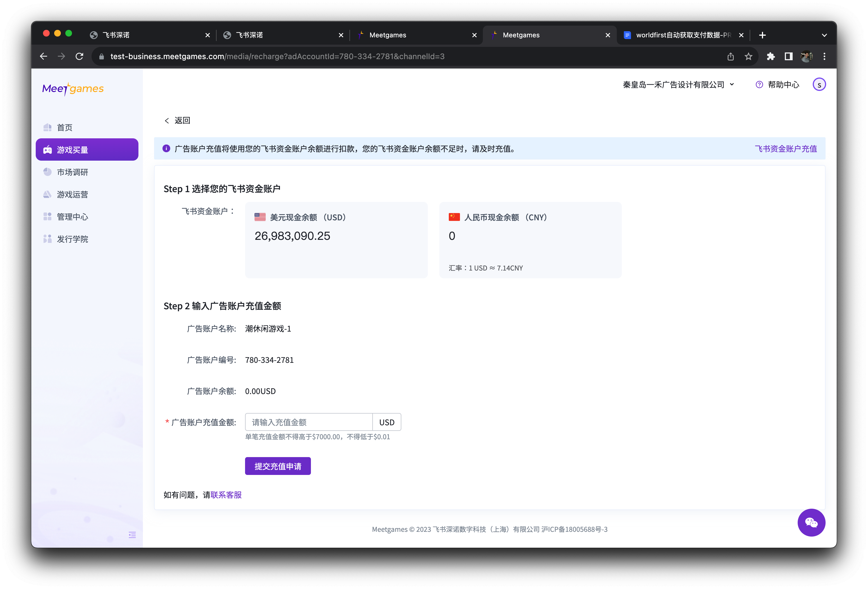
Task: Collapse the sidebar using the bottom menu icon
Action: [132, 535]
